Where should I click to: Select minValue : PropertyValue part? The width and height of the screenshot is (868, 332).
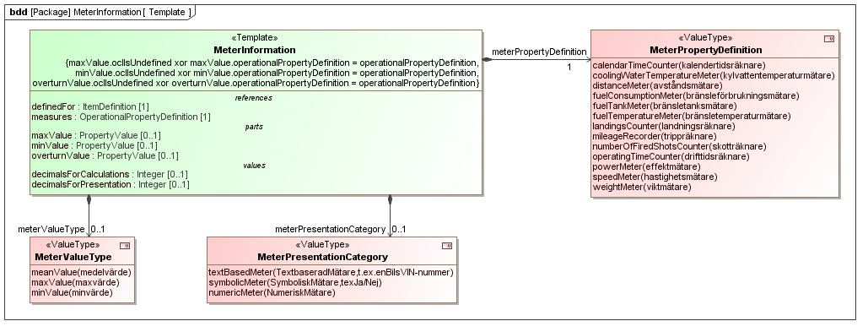pyautogui.click(x=94, y=146)
